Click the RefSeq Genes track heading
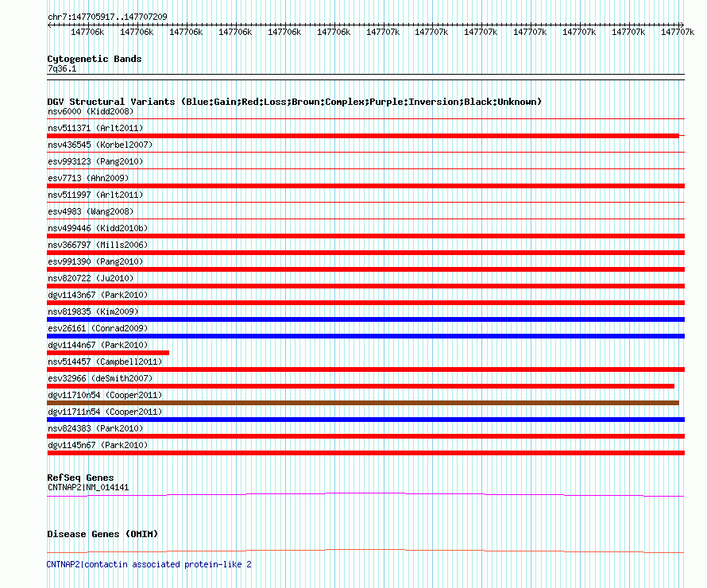 tap(80, 478)
